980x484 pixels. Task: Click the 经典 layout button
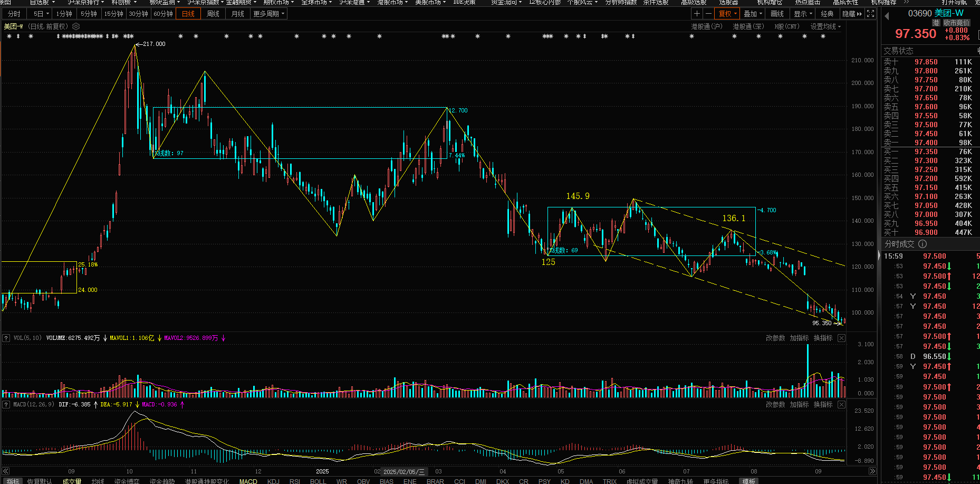[x=827, y=14]
